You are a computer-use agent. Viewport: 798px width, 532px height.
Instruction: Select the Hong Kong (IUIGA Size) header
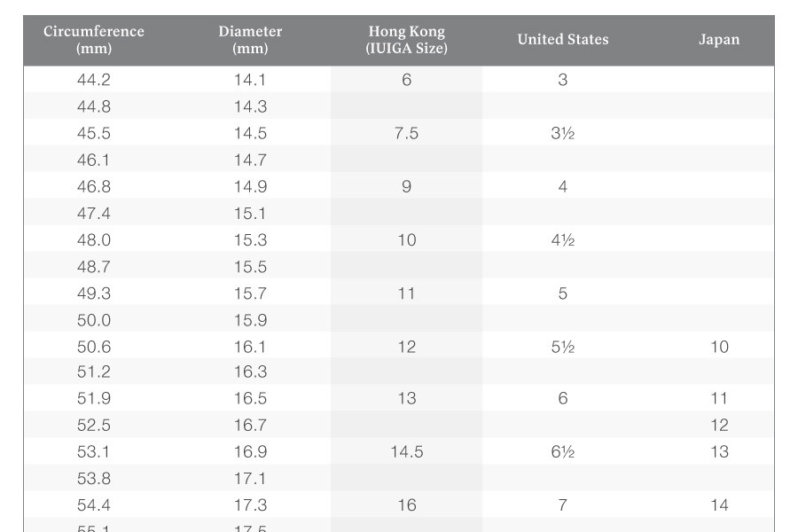click(407, 40)
